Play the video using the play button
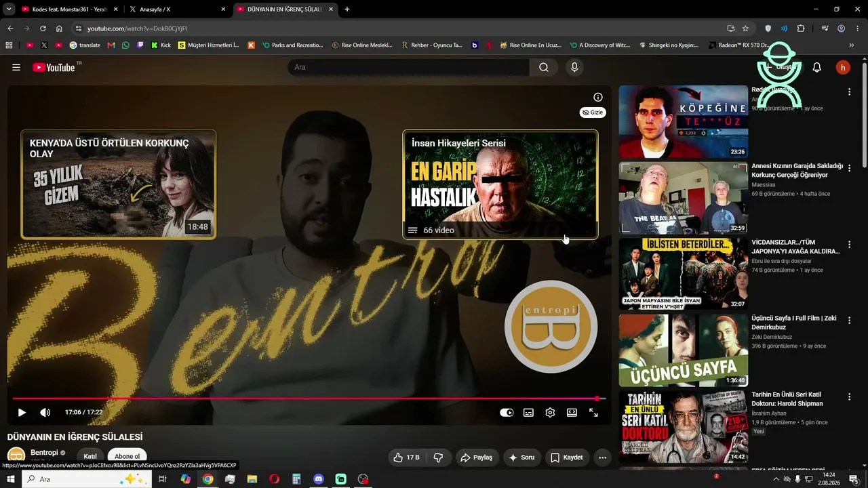Screen dimensions: 868x488 click(x=22, y=412)
